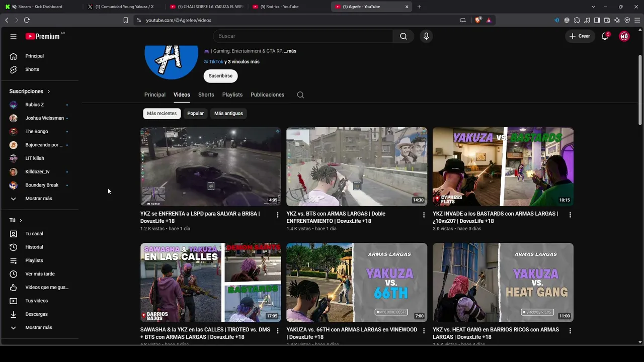Expand the Suscripciones section arrow
This screenshot has width=644, height=362.
(49, 92)
